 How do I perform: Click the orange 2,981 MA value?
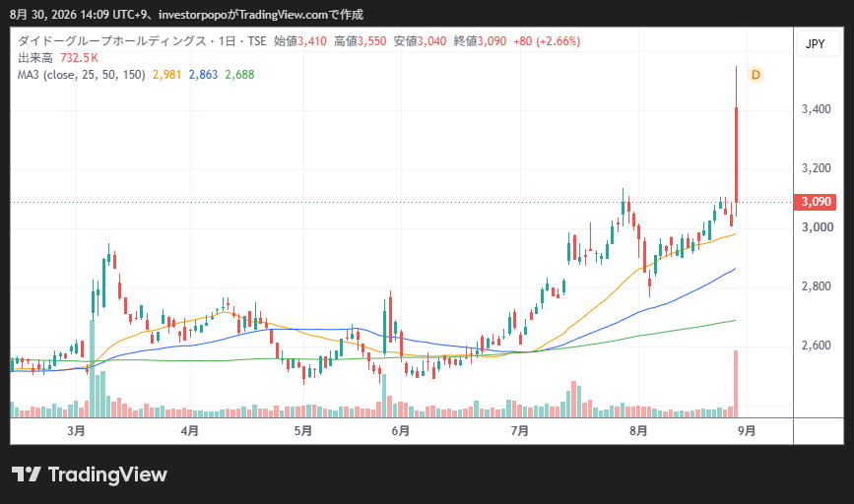point(166,75)
